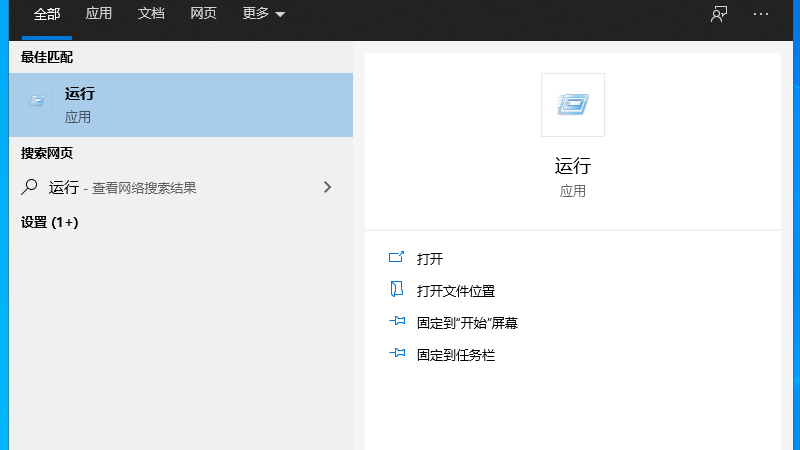
Task: Expand the 更多 dropdown filter
Action: pyautogui.click(x=263, y=14)
